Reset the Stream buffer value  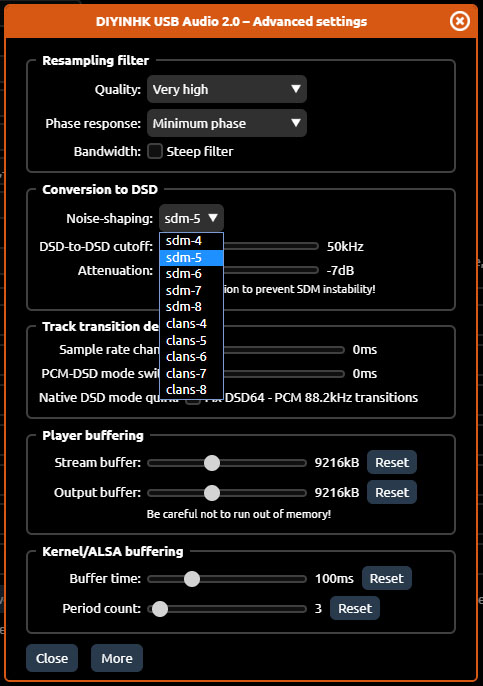coord(392,462)
